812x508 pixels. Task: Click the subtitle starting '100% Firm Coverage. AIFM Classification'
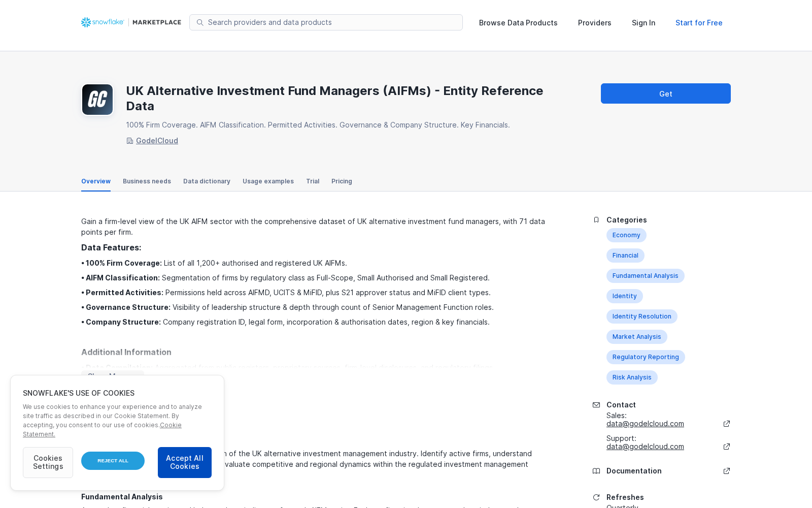coord(318,125)
